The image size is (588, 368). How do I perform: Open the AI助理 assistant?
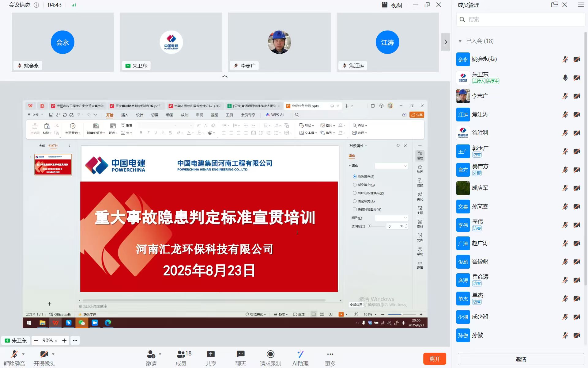(300, 358)
